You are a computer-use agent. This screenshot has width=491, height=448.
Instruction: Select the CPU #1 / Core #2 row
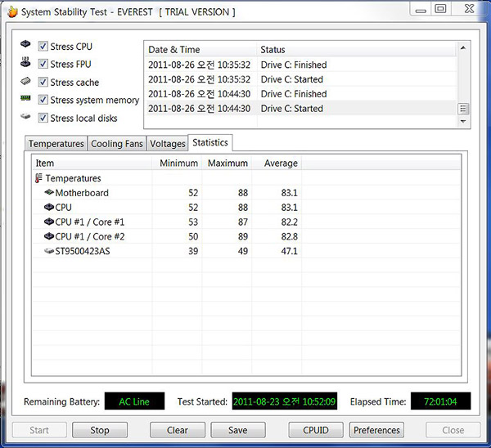[x=246, y=236]
